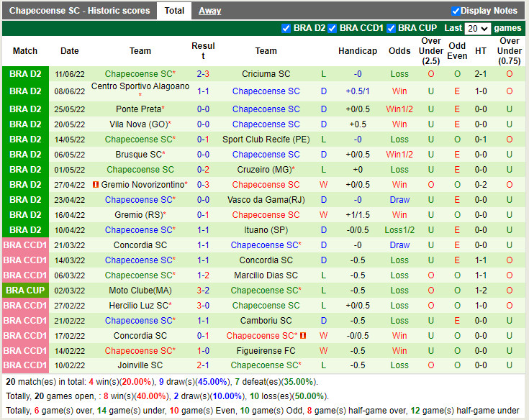Screen dimensions: 529x420
Task: Click Loss1/2 odds for Ituano match
Action: click(399, 230)
